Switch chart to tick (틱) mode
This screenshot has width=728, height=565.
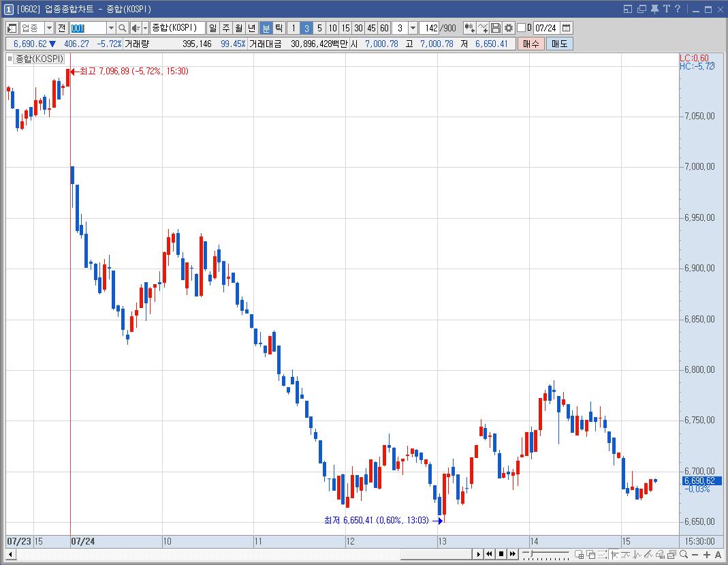[279, 28]
